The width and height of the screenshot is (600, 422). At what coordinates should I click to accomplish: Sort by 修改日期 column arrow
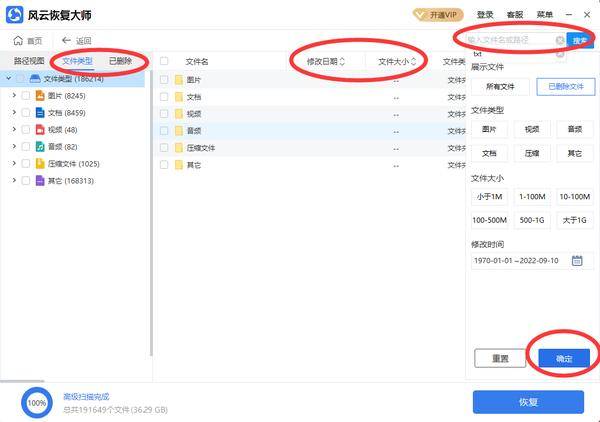343,61
